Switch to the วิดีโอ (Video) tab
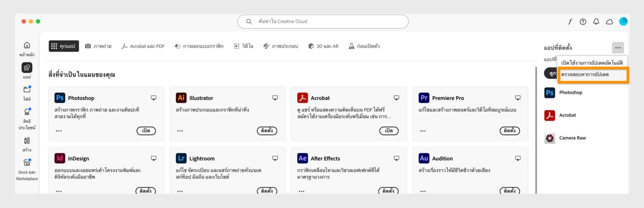644x208 pixels. 244,46
